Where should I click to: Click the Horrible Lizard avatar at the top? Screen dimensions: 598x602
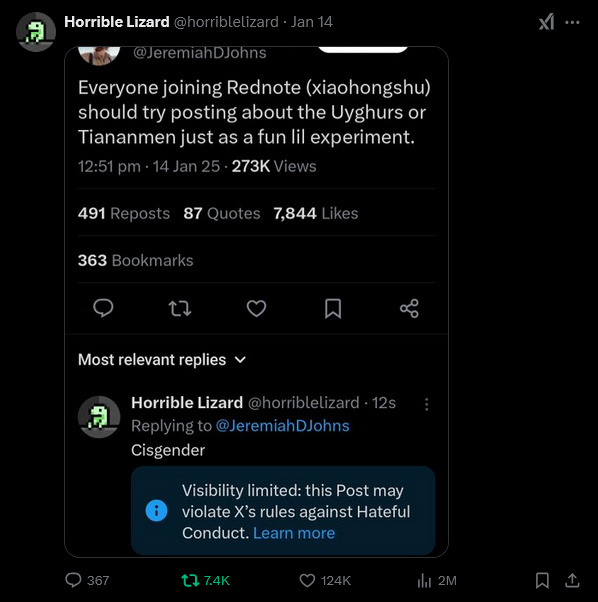coord(36,32)
